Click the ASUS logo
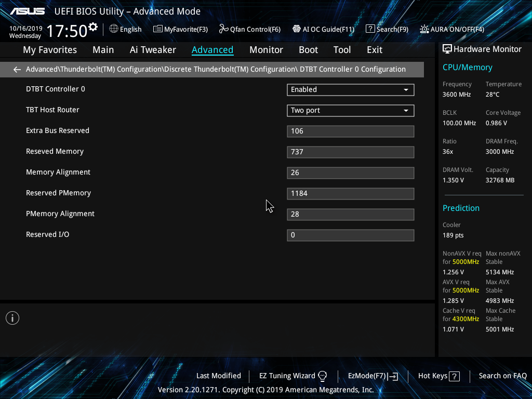Screen dimensions: 532x399 pos(27,11)
